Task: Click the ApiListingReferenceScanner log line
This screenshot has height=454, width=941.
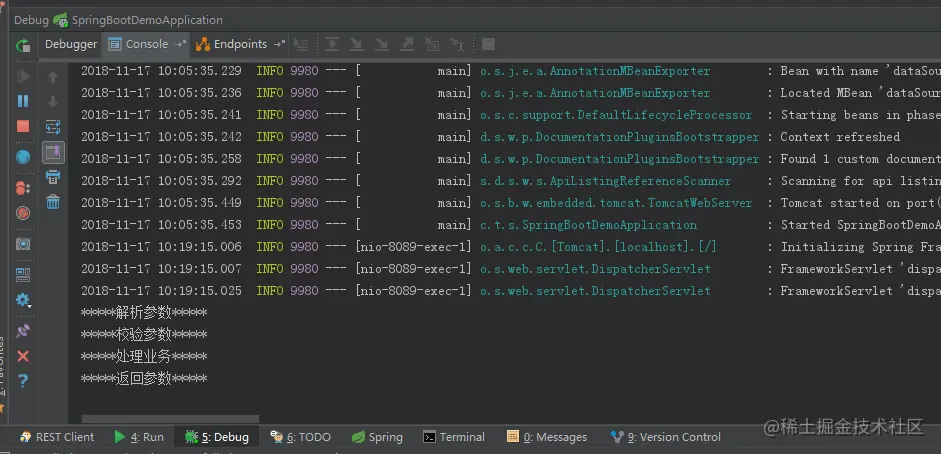Action: pos(510,181)
